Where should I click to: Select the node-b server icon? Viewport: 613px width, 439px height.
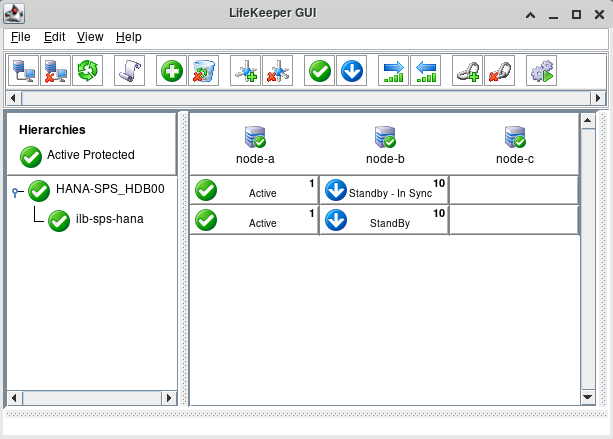coord(385,137)
